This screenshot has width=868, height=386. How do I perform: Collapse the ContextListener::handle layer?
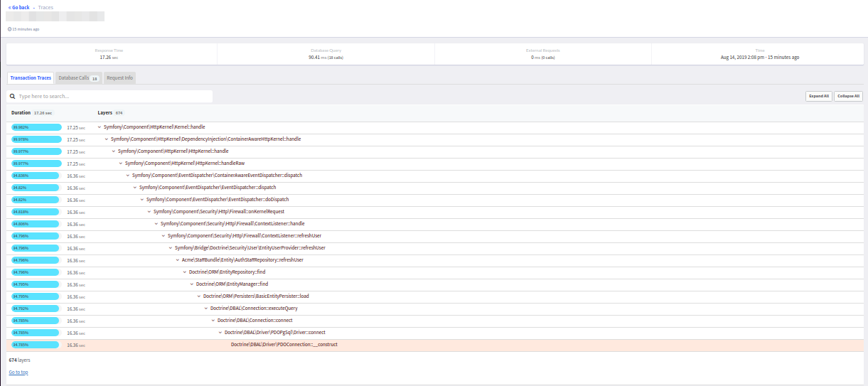(156, 224)
